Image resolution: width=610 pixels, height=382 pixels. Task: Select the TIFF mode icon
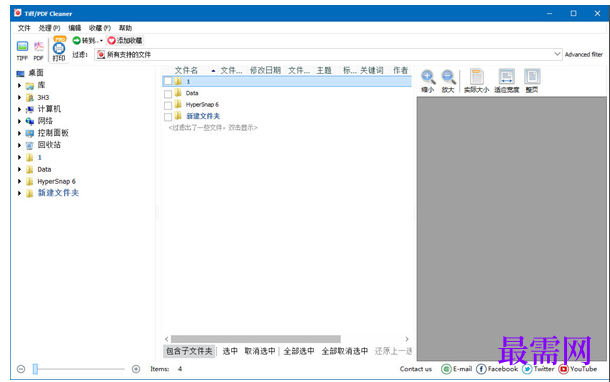pos(22,46)
